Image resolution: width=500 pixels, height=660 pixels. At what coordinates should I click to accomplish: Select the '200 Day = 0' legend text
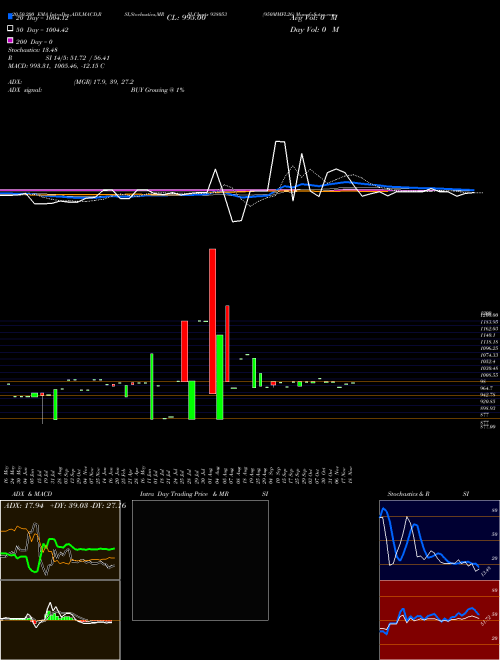pos(34,42)
